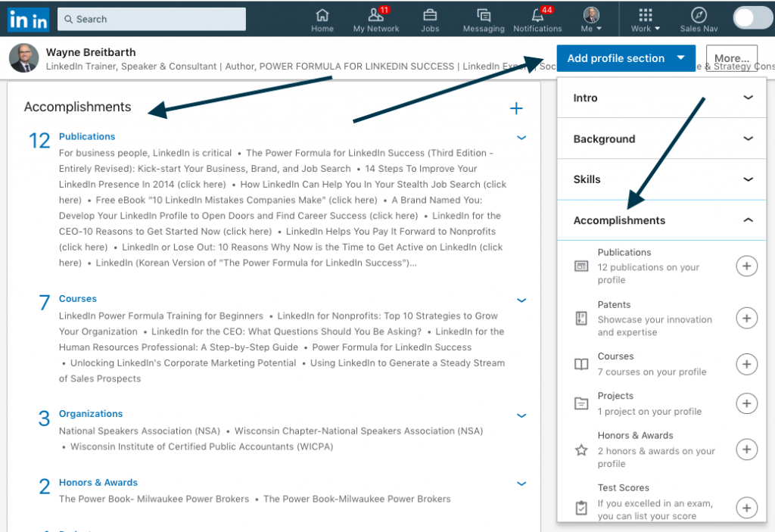This screenshot has height=532, width=775.
Task: Expand the Skills section
Action: click(x=661, y=179)
